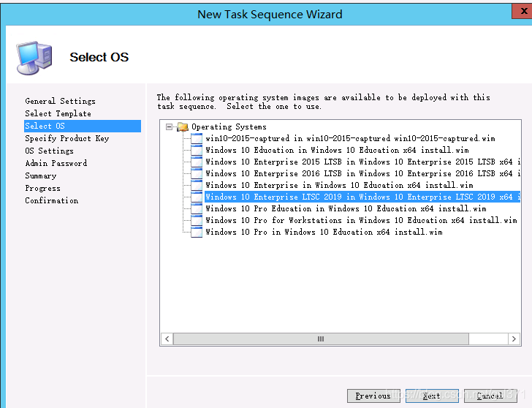
Task: Open Admin Password step
Action: click(56, 163)
